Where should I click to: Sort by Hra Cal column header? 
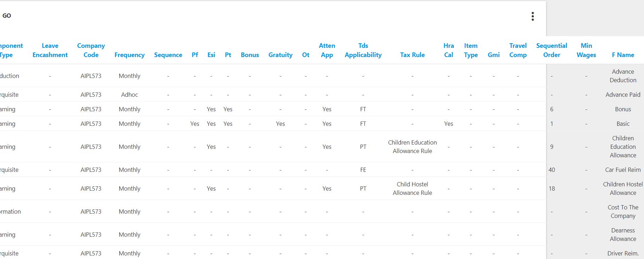448,50
